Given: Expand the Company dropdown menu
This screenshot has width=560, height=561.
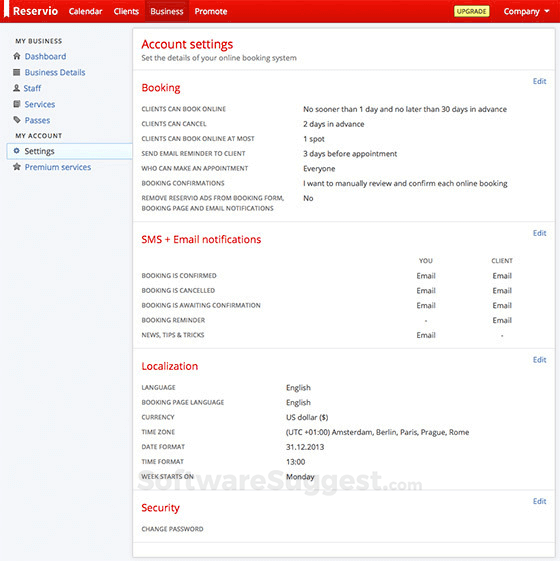Looking at the screenshot, I should (526, 11).
